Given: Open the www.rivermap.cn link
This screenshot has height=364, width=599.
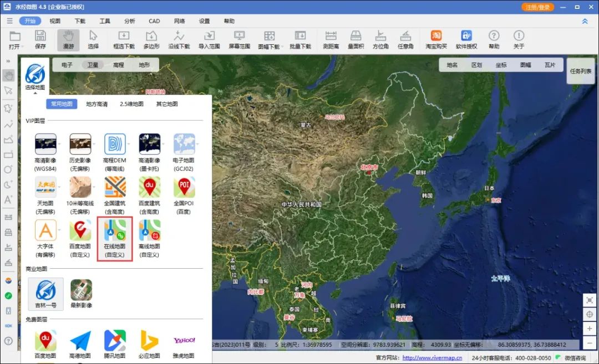Looking at the screenshot, I should (432, 358).
